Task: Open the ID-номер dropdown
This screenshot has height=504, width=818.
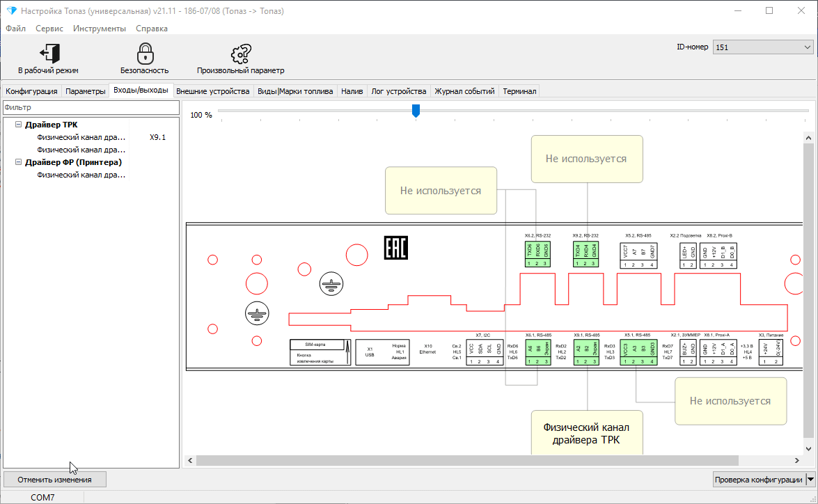Action: [763, 47]
